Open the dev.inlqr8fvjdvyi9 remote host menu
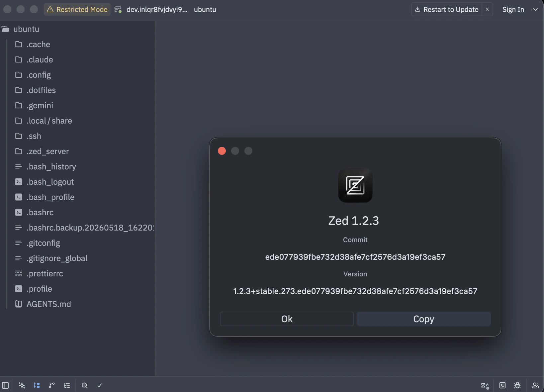 (157, 10)
